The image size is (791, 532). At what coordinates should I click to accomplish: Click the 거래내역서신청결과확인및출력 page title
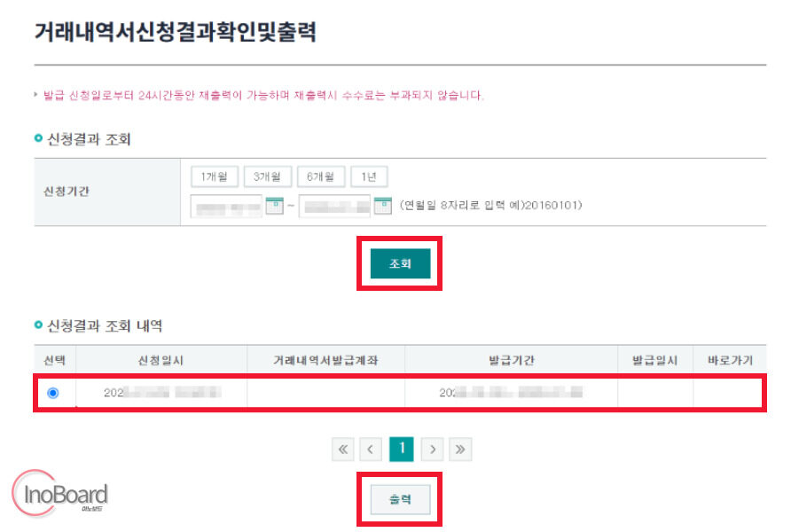click(175, 32)
